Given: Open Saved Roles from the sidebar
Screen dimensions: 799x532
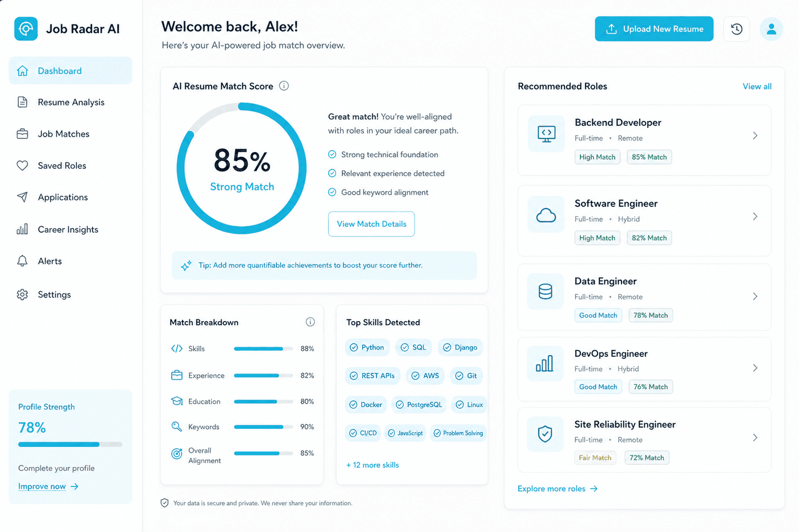Looking at the screenshot, I should tap(70, 165).
